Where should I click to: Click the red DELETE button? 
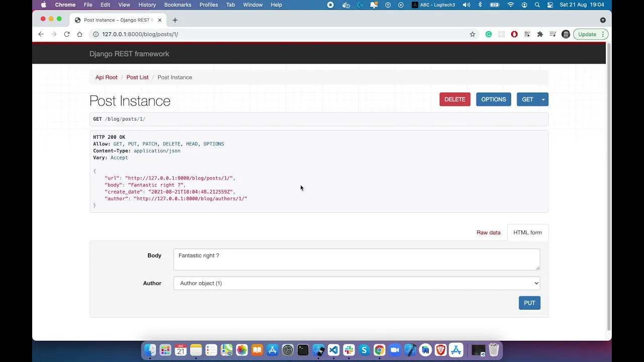[x=455, y=100]
